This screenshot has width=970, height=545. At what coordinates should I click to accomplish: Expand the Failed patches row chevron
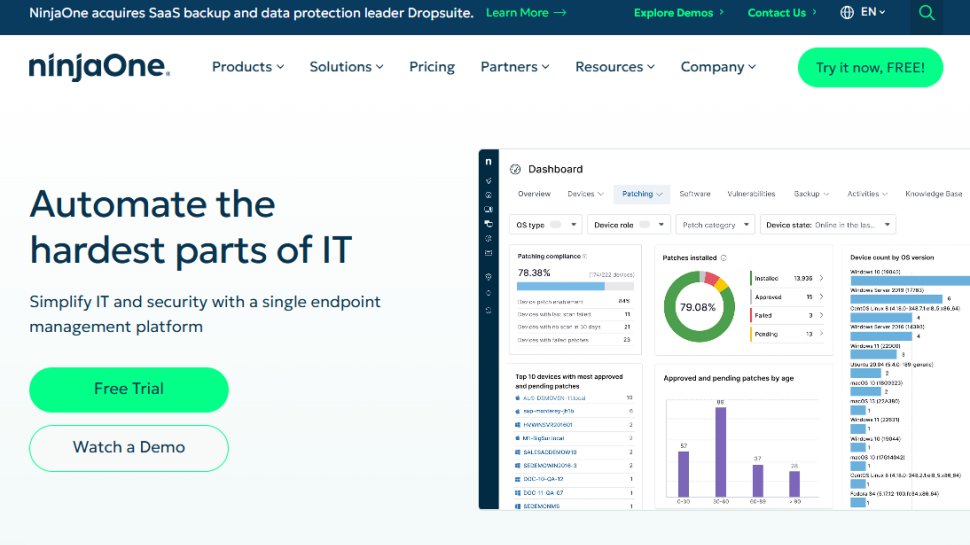[822, 315]
